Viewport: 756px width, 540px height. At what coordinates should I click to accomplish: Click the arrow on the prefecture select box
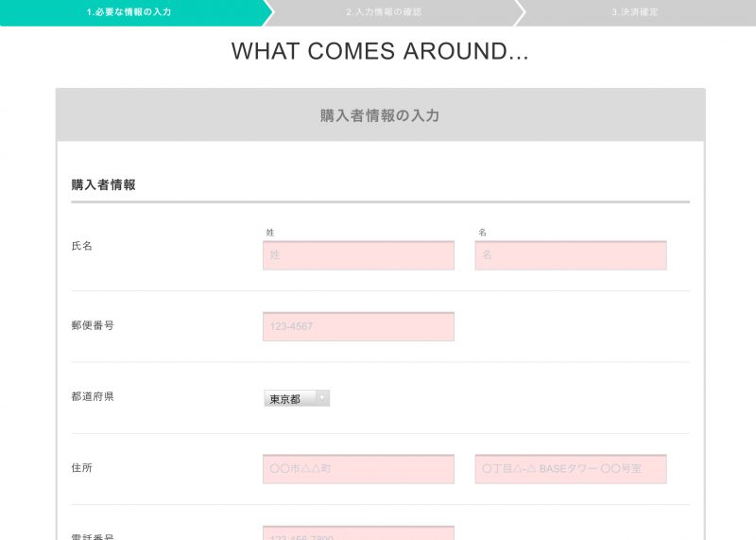[x=321, y=398]
